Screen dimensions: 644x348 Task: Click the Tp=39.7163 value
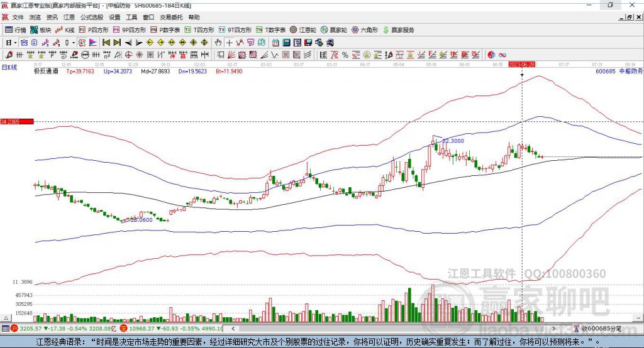point(80,71)
